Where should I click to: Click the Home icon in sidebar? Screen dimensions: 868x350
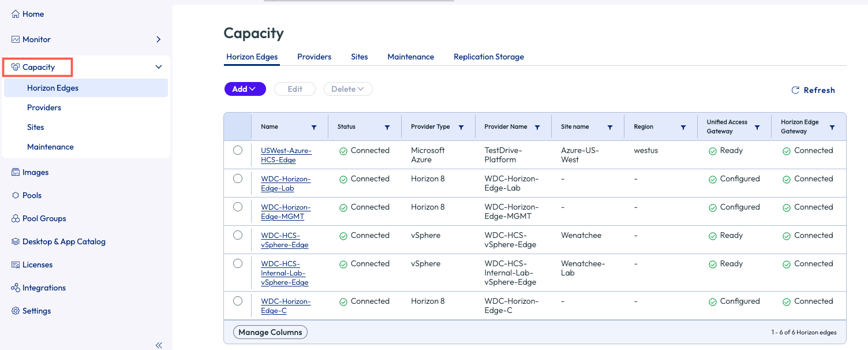click(x=16, y=14)
